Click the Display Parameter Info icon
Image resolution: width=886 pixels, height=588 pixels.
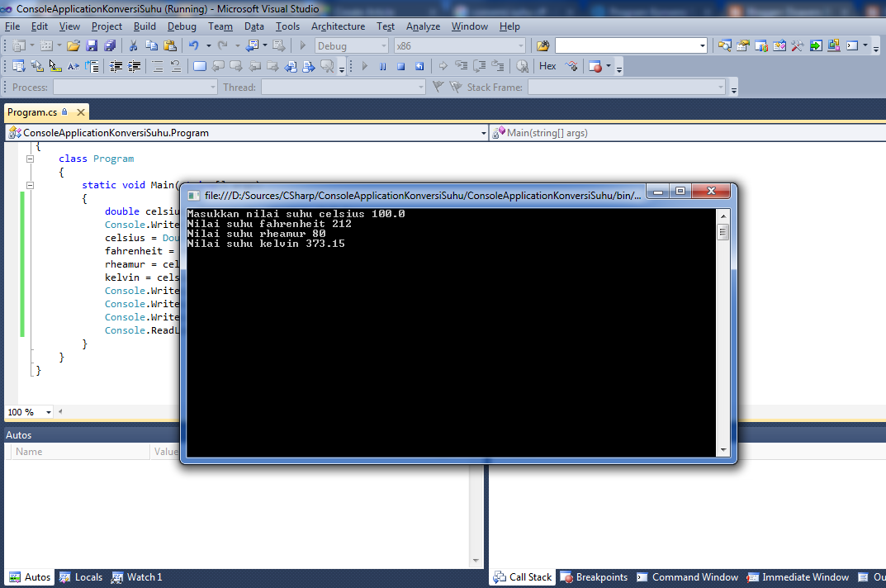pos(36,66)
